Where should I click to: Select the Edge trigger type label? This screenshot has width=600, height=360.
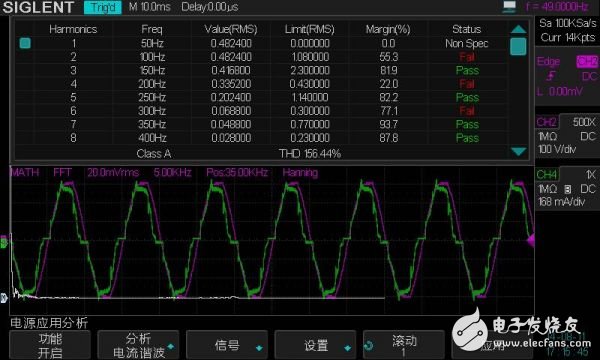548,61
